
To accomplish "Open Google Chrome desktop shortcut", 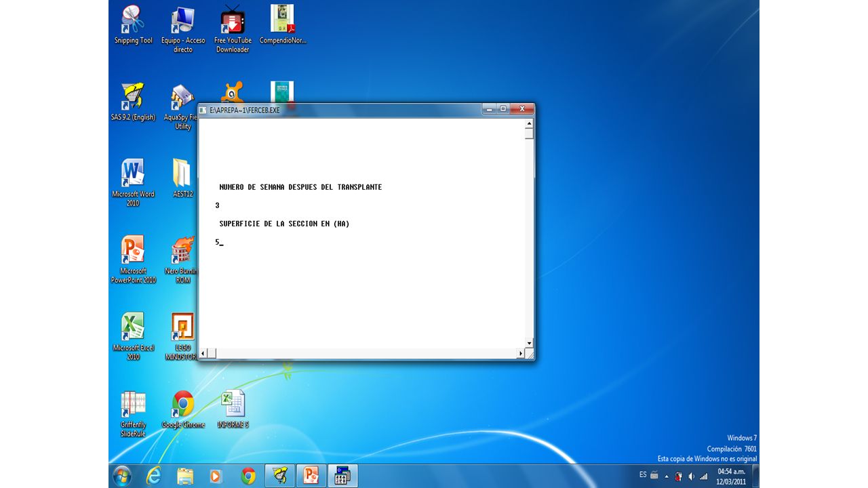I will pos(183,409).
